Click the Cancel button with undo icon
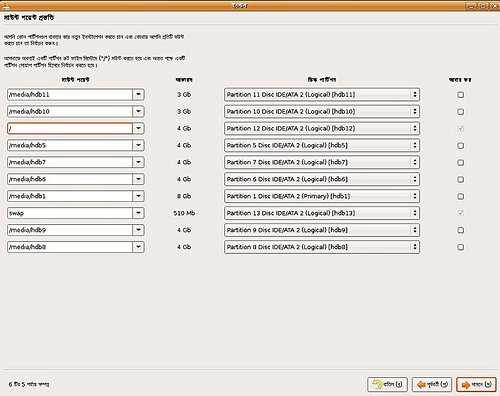This screenshot has height=396, width=500. pos(387,385)
